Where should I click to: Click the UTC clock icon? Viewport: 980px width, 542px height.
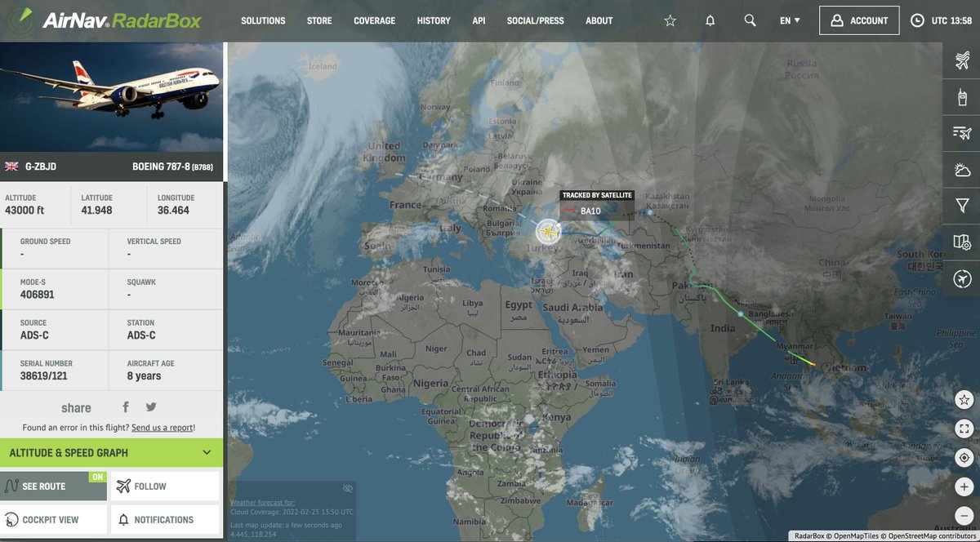coord(918,20)
